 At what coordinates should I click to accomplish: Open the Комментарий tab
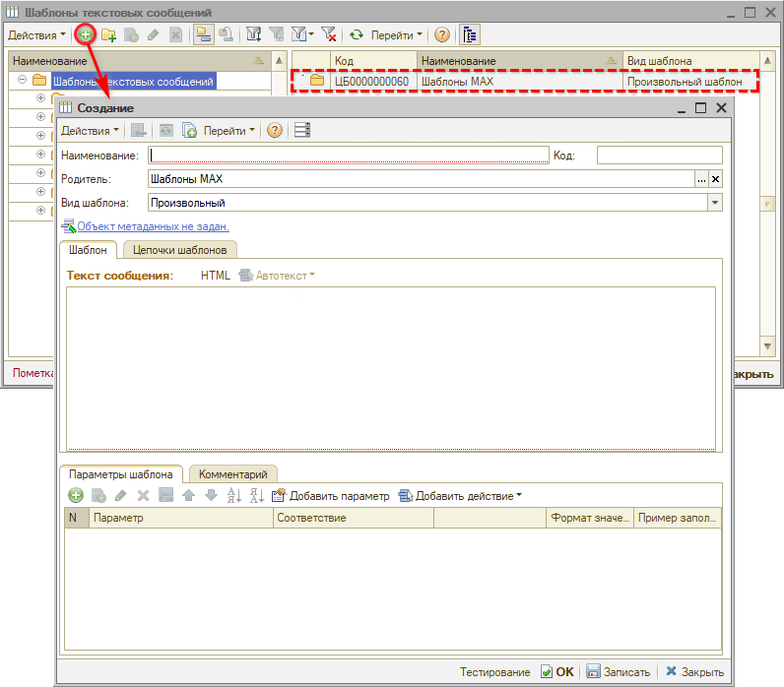233,473
